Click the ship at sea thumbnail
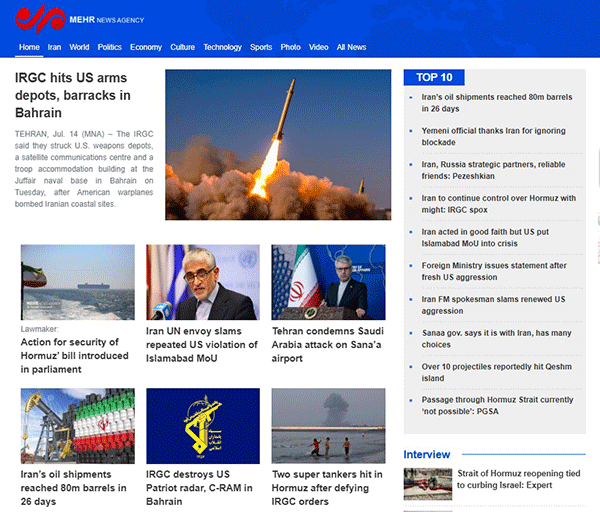The height and width of the screenshot is (512, 600). point(78,282)
